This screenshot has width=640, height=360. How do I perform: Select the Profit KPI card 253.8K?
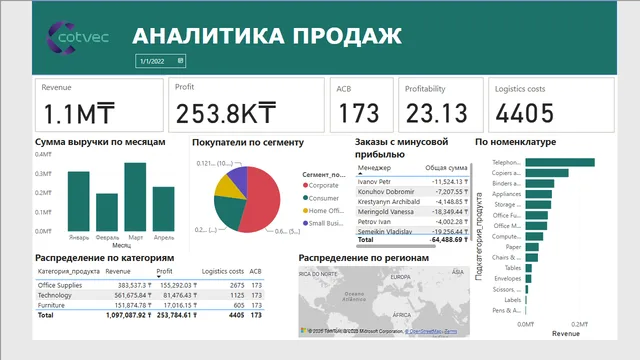pyautogui.click(x=247, y=105)
